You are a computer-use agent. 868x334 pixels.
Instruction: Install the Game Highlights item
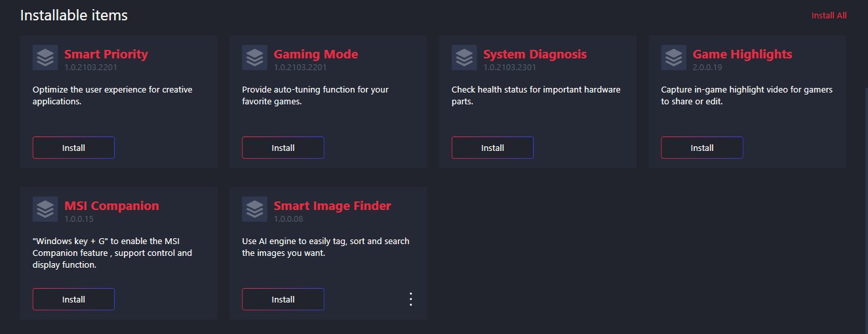(x=702, y=148)
